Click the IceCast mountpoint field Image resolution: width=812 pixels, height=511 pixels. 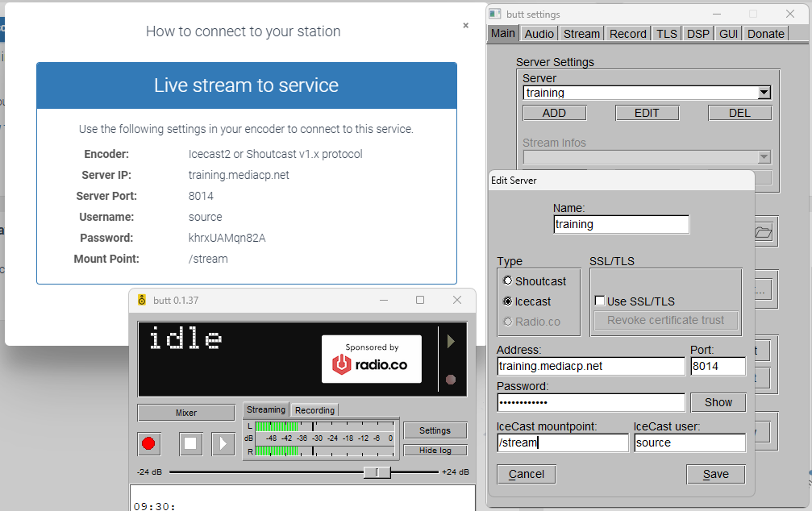pos(562,442)
